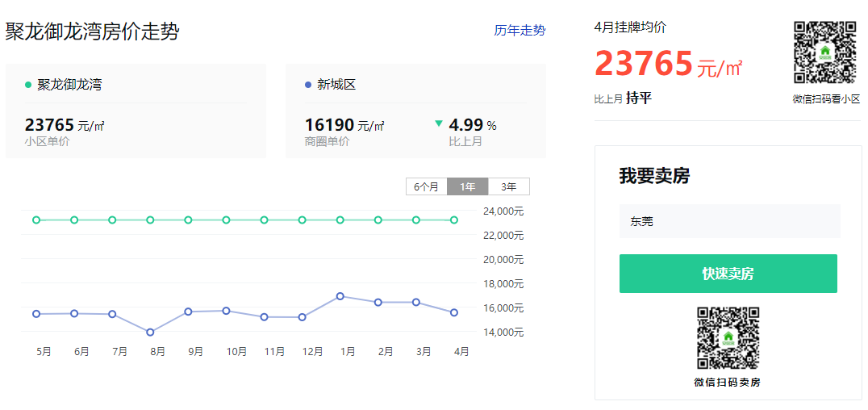This screenshot has height=410, width=868.
Task: Switch chart range to 6个月
Action: click(426, 186)
